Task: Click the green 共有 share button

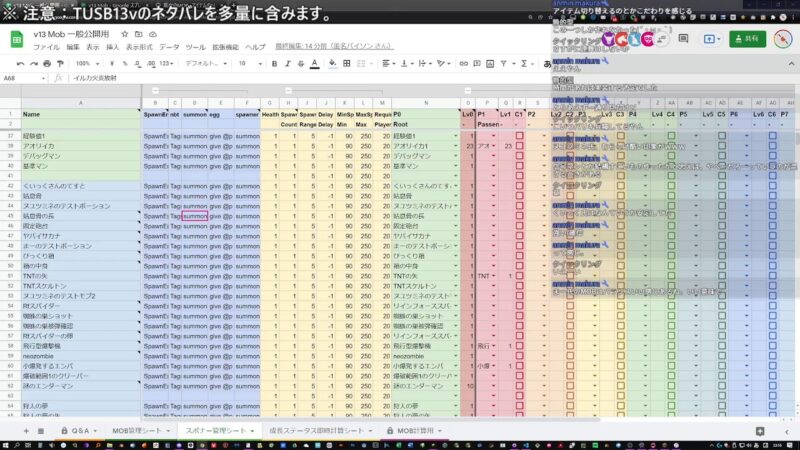Action: 745,39
